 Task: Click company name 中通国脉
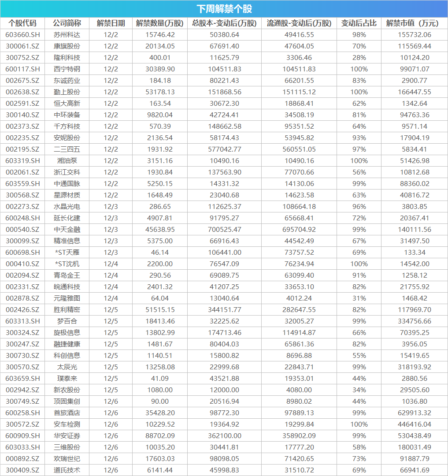(67, 184)
